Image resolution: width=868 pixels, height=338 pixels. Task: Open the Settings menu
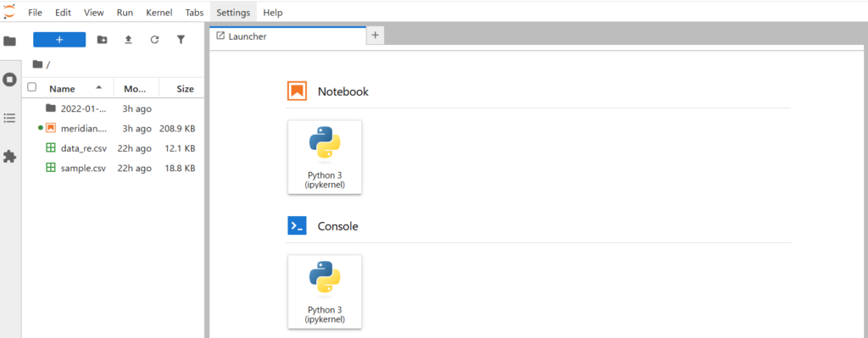coord(233,12)
